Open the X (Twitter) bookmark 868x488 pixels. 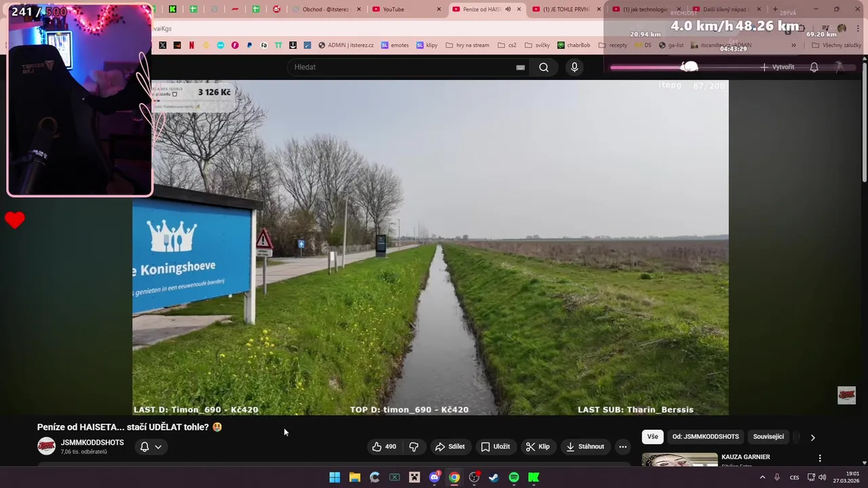[163, 45]
